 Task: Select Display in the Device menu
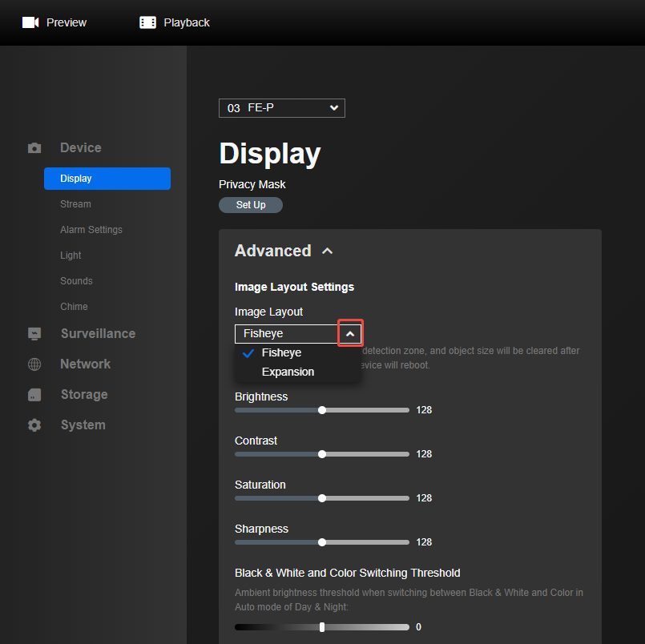pos(107,179)
